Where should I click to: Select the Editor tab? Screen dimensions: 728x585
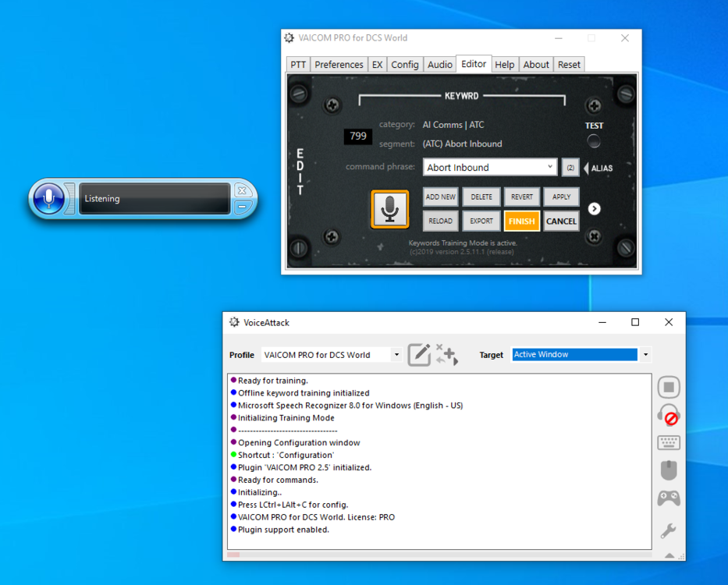(x=474, y=64)
